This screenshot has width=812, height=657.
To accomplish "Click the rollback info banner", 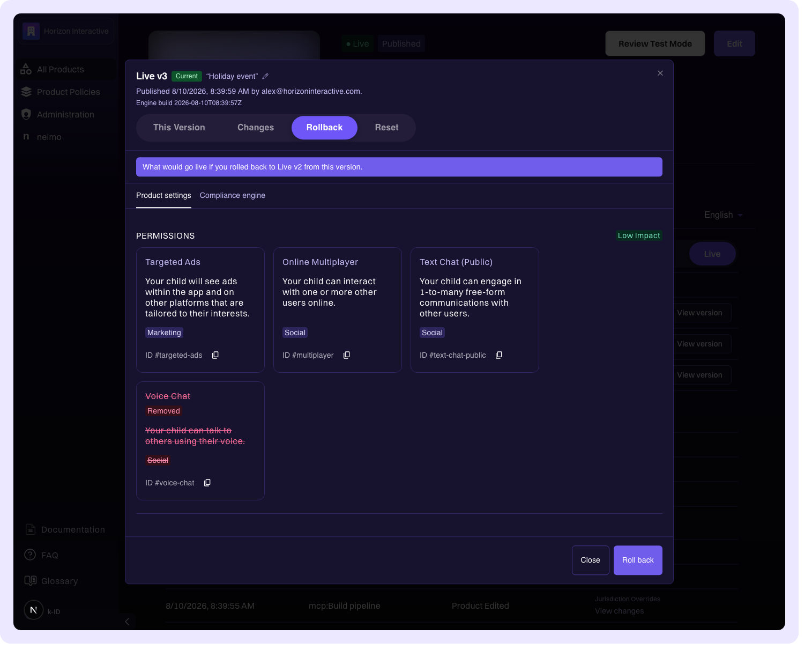I will coord(399,167).
